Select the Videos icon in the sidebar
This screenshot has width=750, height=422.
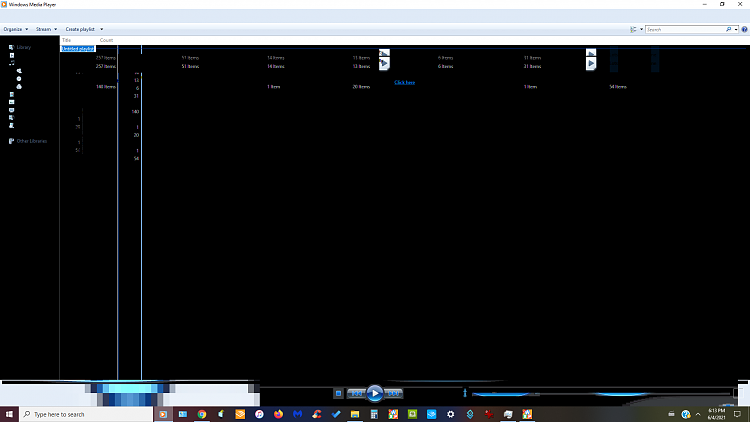pos(12,94)
